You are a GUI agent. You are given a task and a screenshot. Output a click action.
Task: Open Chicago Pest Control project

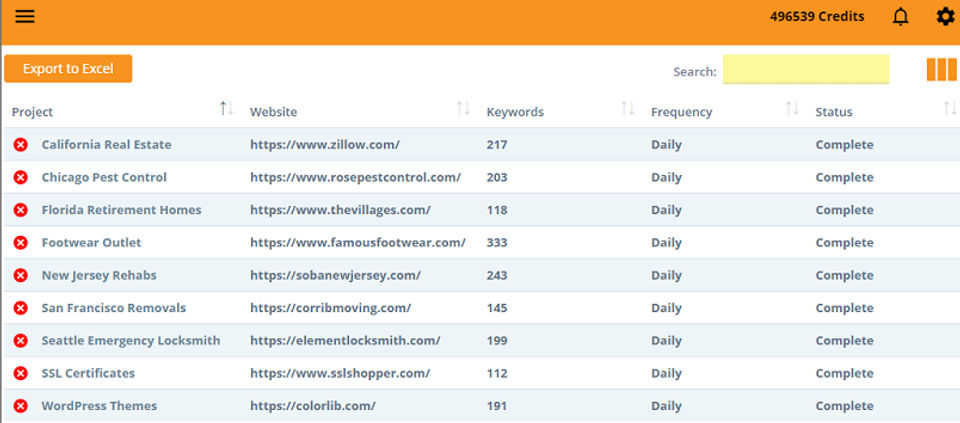[x=104, y=178]
